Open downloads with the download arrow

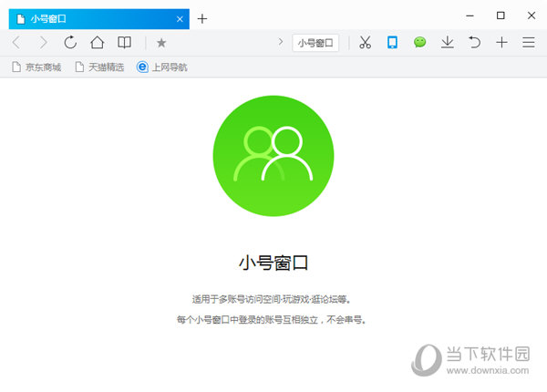pyautogui.click(x=448, y=43)
